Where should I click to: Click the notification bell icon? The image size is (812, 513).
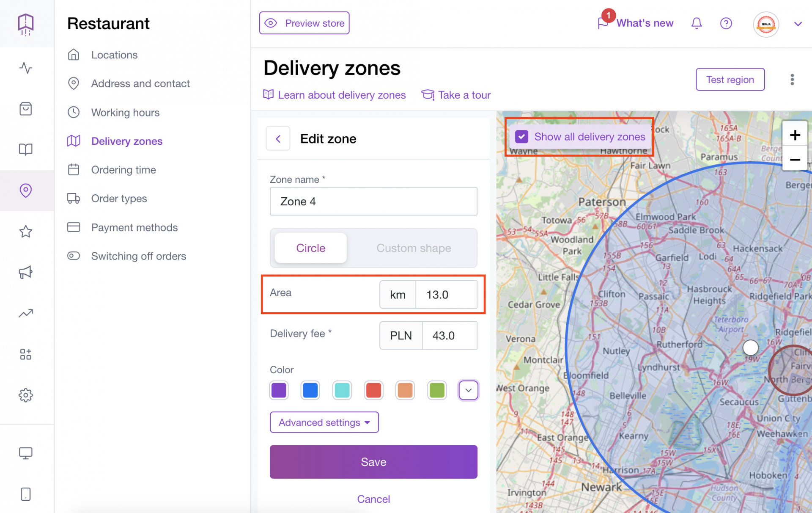click(x=696, y=23)
